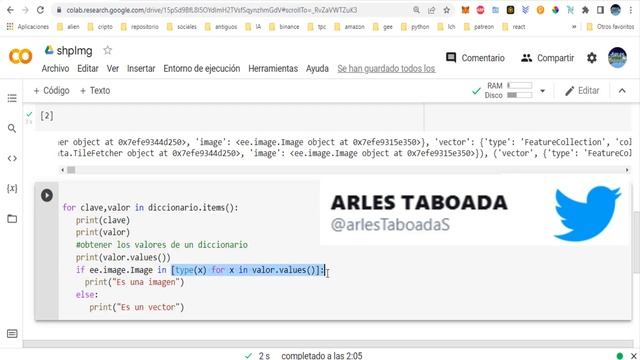Bookmark this page with the star icon

pos(447,10)
